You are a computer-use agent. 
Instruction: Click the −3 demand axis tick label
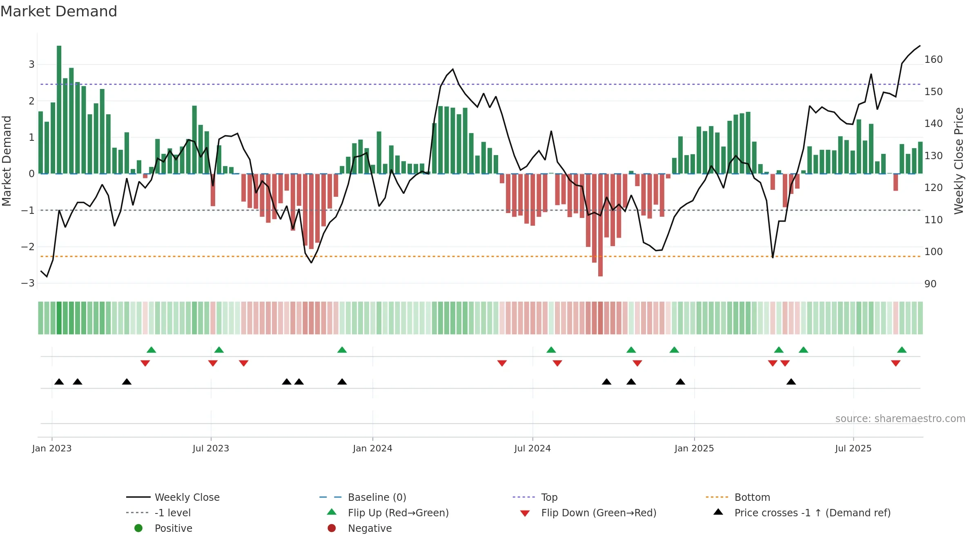(28, 283)
